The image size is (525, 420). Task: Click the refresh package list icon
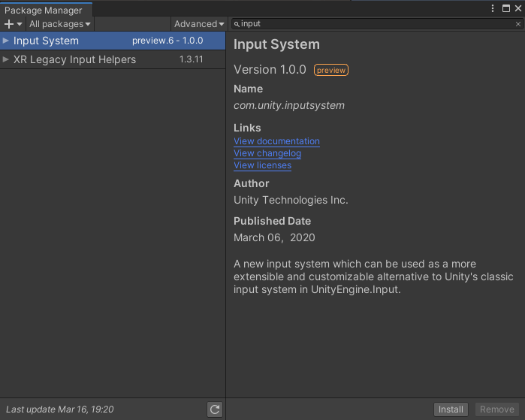(x=215, y=409)
